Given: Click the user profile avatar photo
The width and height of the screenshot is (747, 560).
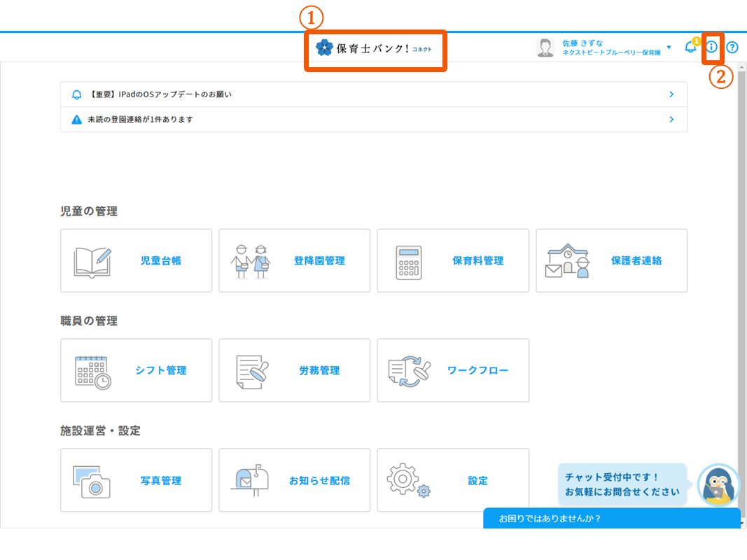Looking at the screenshot, I should pos(545,47).
